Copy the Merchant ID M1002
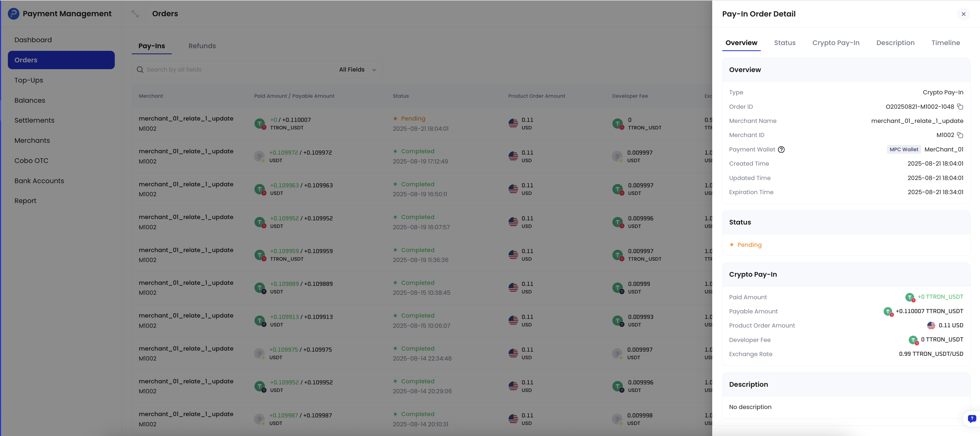This screenshot has width=980, height=436. tap(960, 135)
